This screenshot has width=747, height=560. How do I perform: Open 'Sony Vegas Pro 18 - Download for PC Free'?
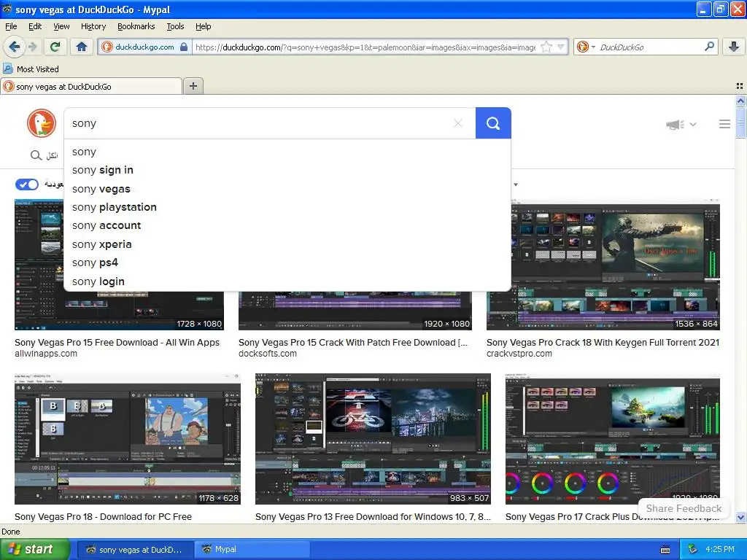pyautogui.click(x=103, y=517)
